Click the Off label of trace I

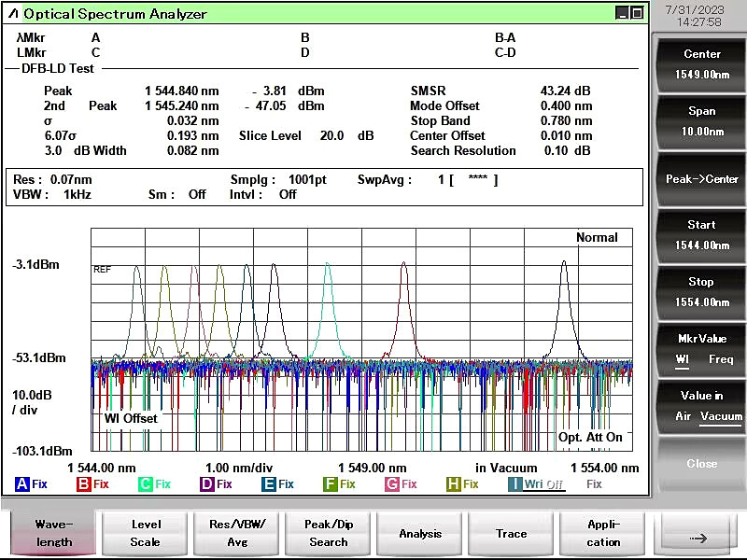555,484
